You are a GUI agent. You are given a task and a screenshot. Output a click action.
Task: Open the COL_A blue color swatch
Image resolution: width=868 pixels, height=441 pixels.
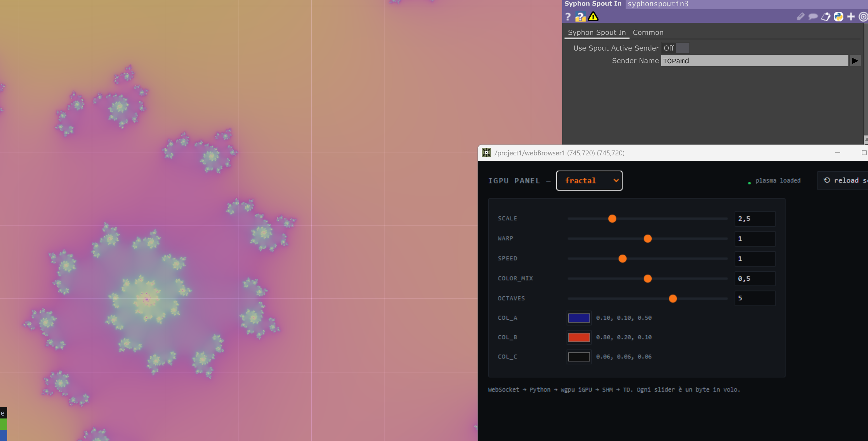click(x=579, y=318)
